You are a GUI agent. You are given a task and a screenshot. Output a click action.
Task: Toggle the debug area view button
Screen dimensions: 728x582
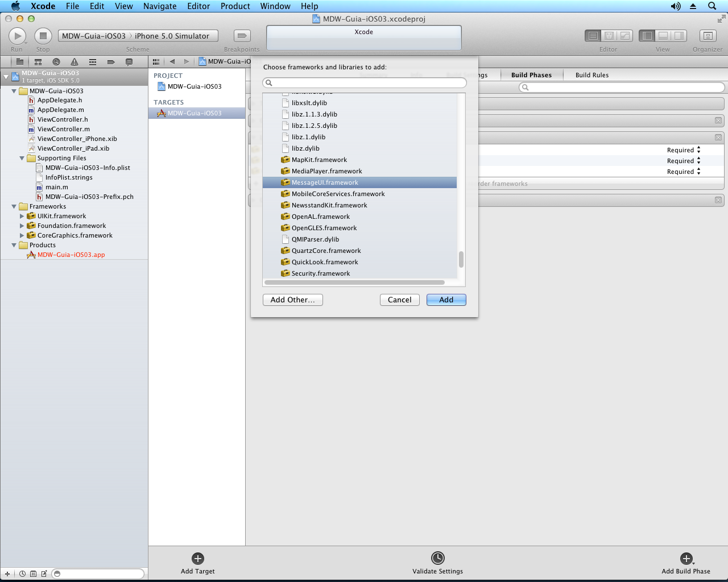pyautogui.click(x=663, y=36)
